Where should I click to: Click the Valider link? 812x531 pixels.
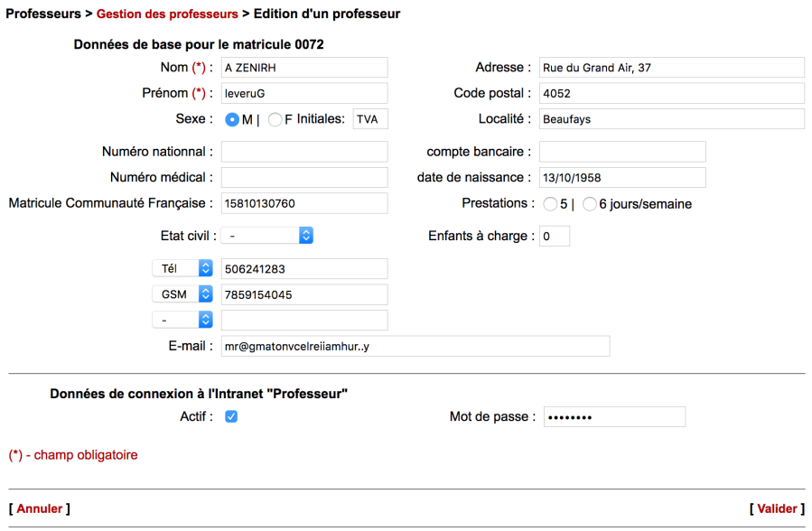[x=777, y=508]
